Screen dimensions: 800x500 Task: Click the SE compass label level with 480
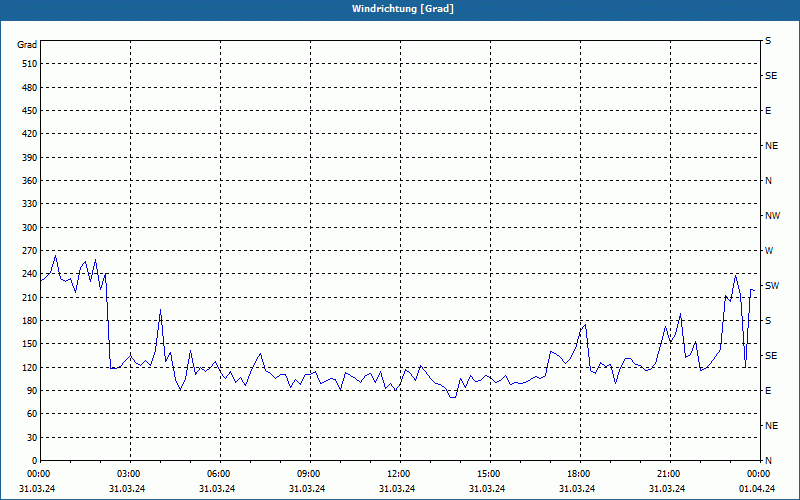coord(771,76)
